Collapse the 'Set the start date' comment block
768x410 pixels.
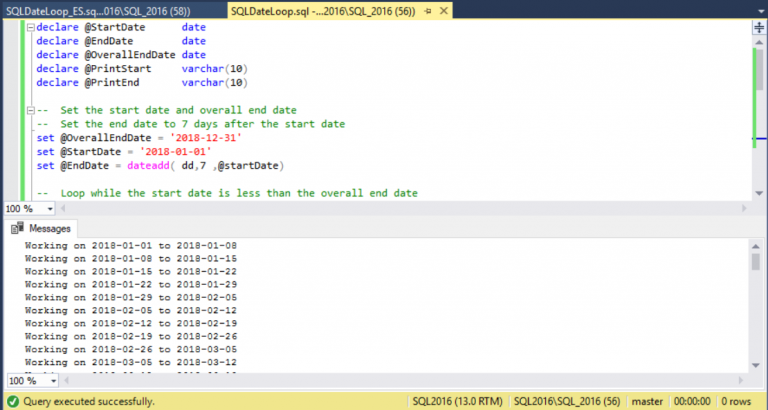pyautogui.click(x=28, y=110)
